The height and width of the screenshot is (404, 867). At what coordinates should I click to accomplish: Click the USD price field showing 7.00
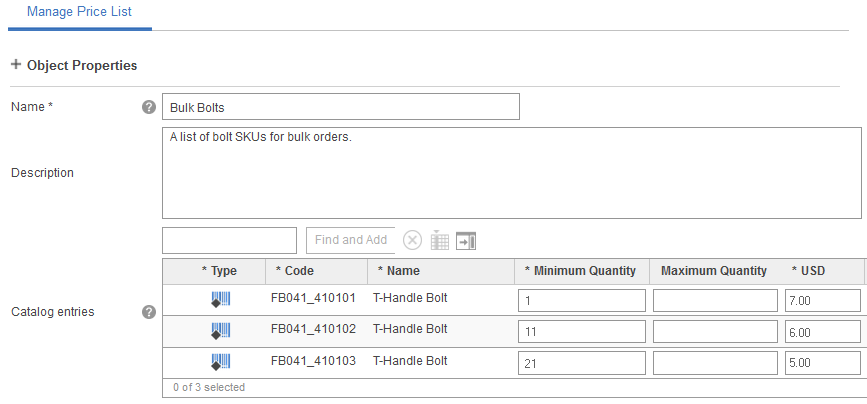point(822,301)
